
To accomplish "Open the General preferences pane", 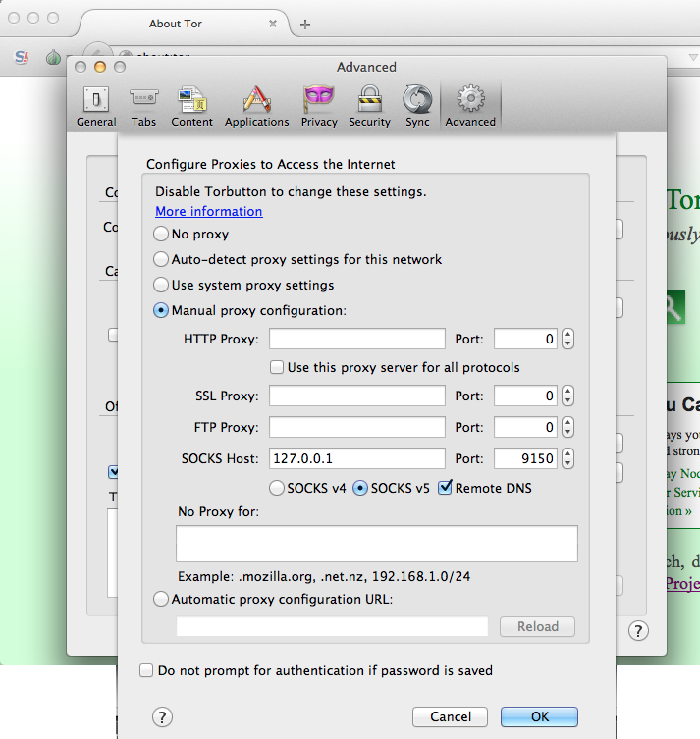I will [96, 107].
